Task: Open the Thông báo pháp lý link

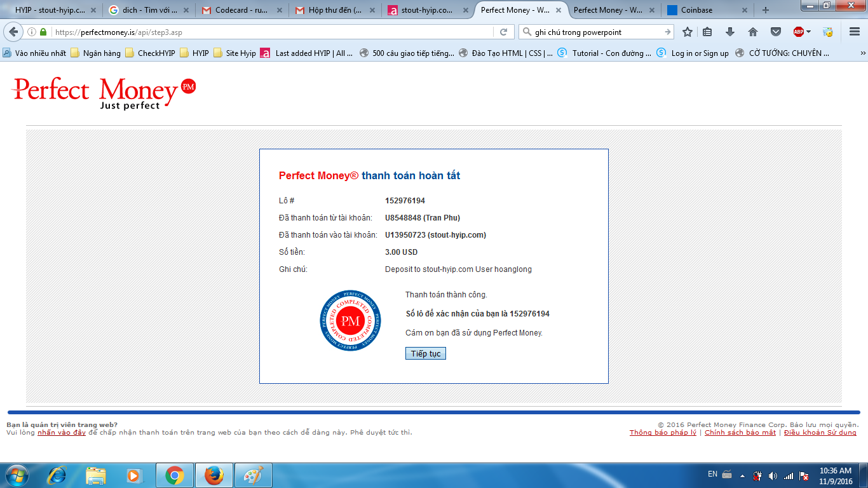Action: coord(663,433)
